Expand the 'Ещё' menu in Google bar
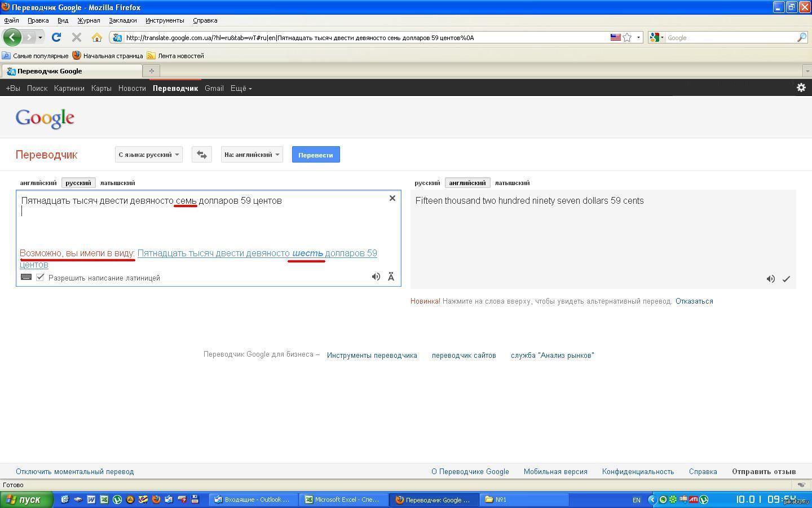This screenshot has height=508, width=812. (x=241, y=88)
